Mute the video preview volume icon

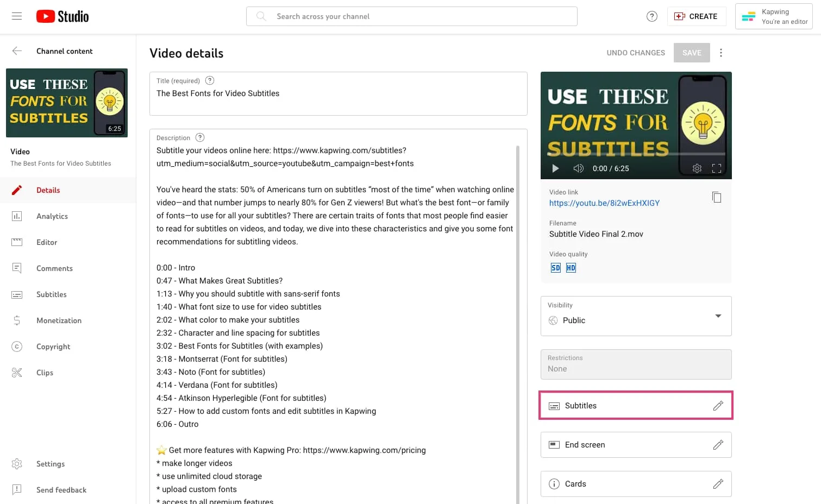(x=578, y=168)
